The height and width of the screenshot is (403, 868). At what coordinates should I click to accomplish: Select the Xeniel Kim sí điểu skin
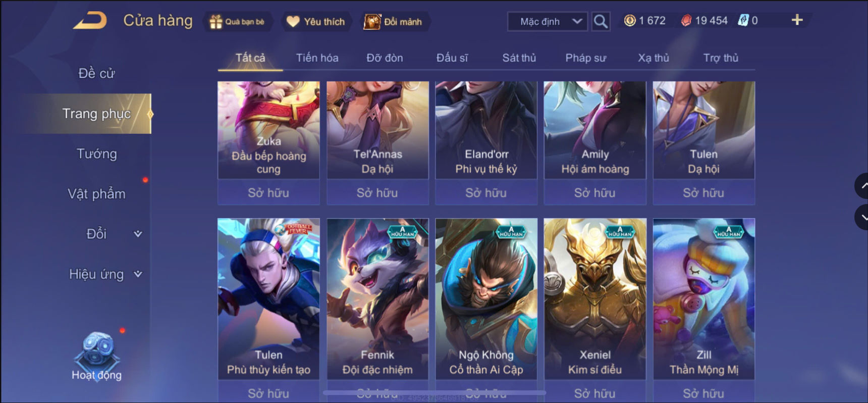[x=594, y=299]
